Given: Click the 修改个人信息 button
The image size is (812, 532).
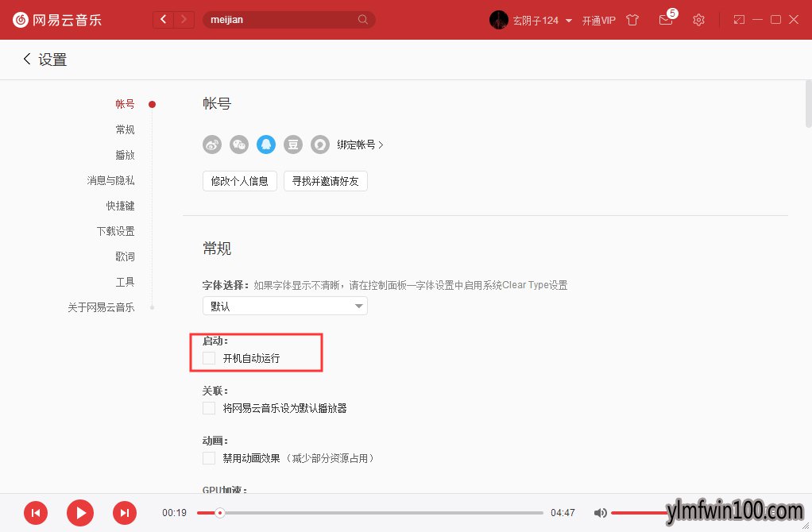Looking at the screenshot, I should tap(240, 181).
